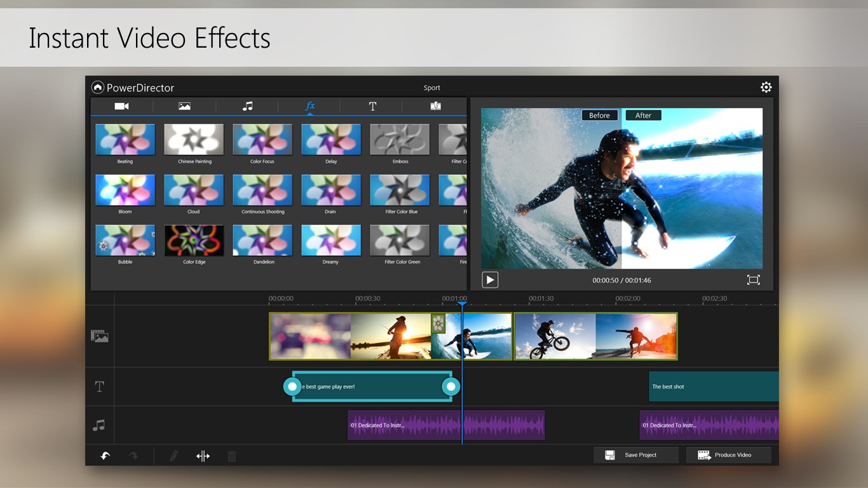Click the pencil edit icon
Screen dimensions: 868x488
(x=173, y=456)
